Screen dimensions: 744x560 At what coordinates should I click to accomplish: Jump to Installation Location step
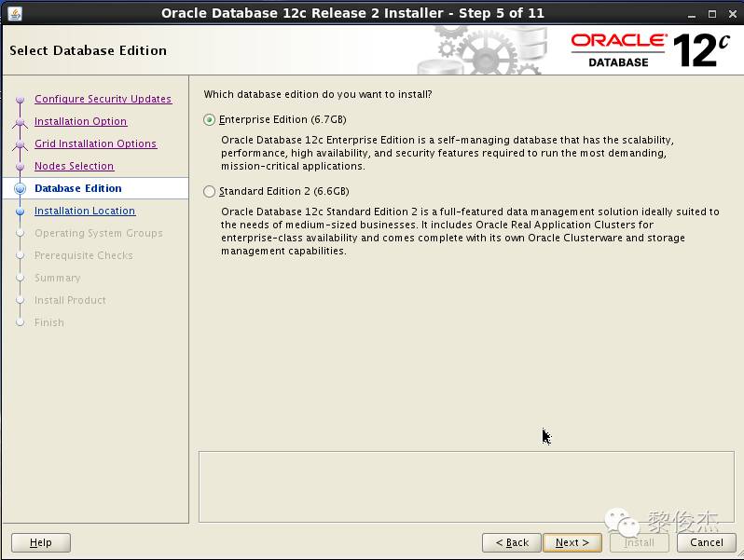[85, 211]
